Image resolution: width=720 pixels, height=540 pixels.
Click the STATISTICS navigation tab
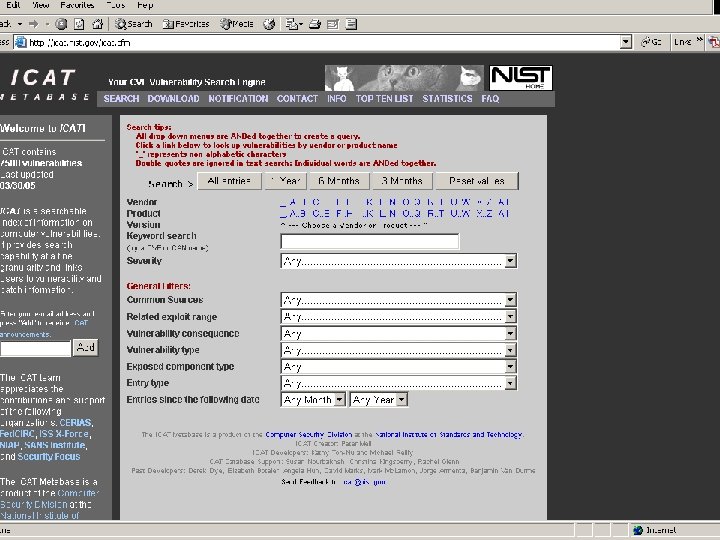pos(447,98)
